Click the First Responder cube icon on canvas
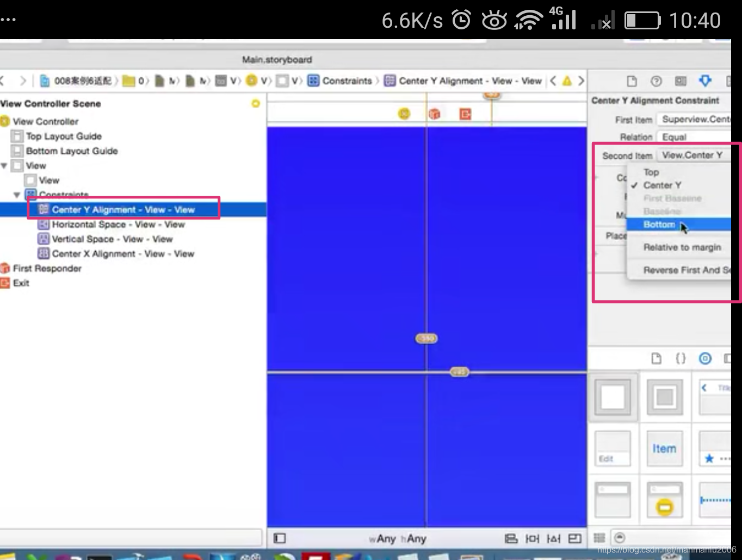Viewport: 742px width, 560px height. 434,114
